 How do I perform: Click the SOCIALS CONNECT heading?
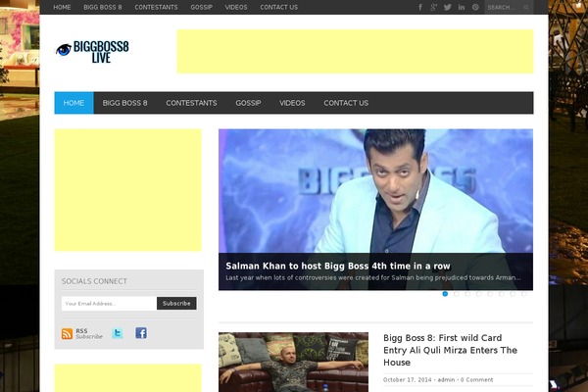point(94,281)
